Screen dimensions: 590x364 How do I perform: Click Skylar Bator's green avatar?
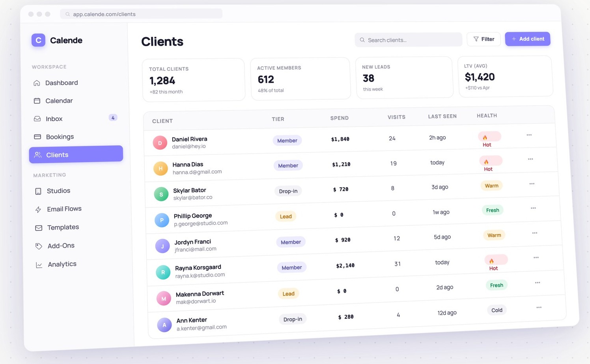(x=161, y=194)
